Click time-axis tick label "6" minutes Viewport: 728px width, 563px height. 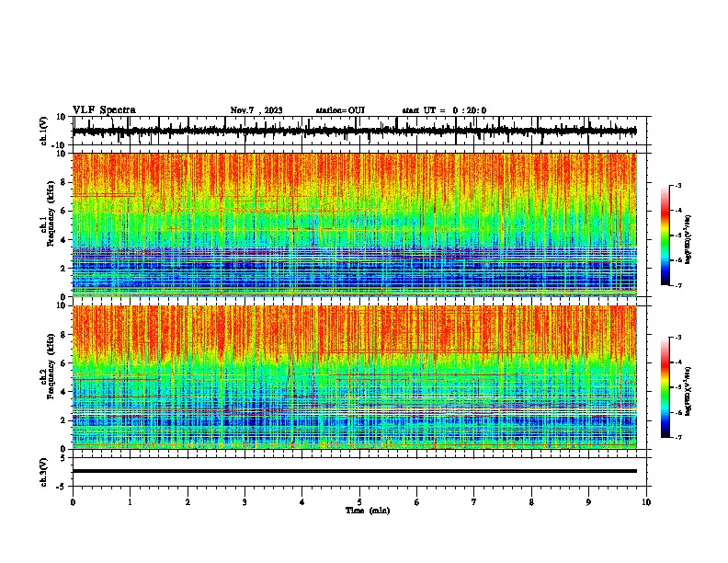[x=417, y=502]
